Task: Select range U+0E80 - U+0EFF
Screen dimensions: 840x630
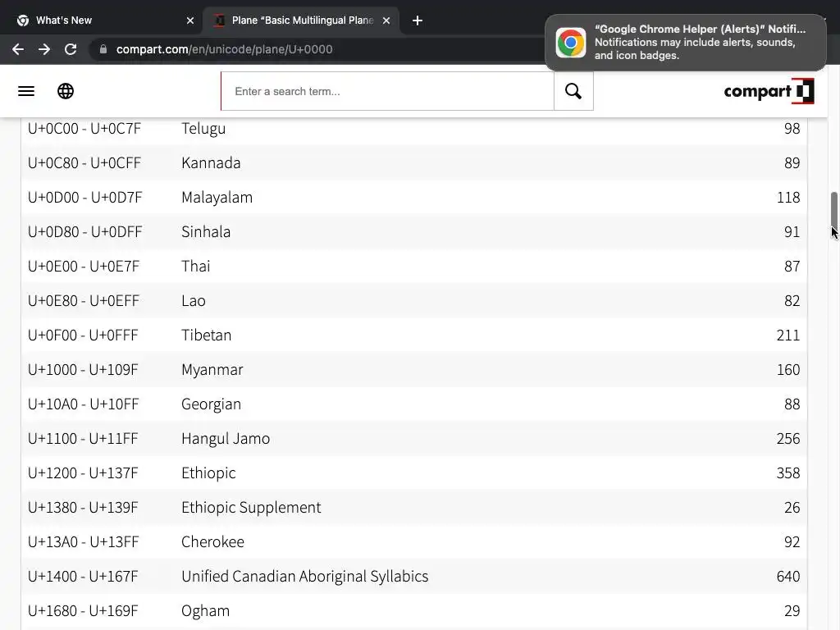Action: (84, 300)
